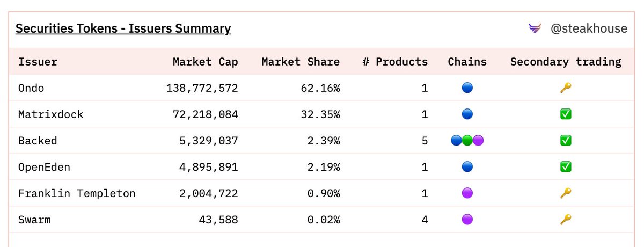Viewport: 644px width, 247px height.
Task: Open the @steakhouse handle link
Action: [589, 28]
